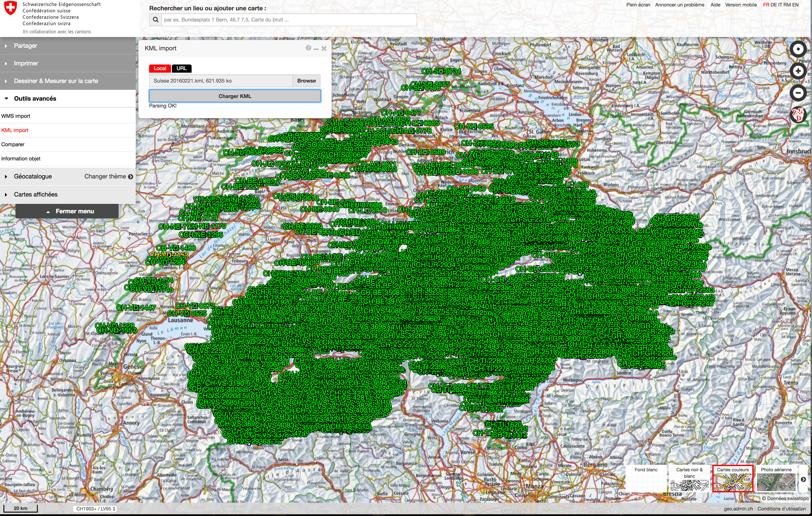Zoom out with the minus button
Viewport: 812px width, 516px height.
[798, 92]
